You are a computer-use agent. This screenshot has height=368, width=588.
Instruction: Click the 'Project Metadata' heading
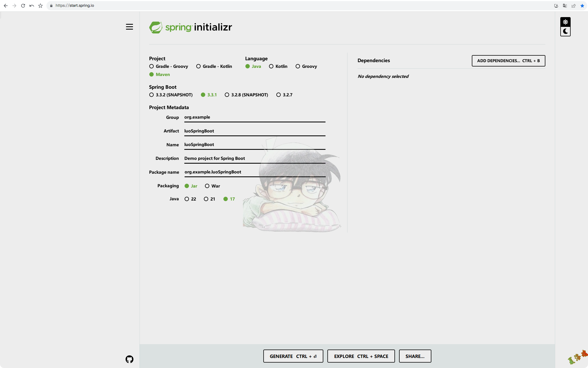169,107
